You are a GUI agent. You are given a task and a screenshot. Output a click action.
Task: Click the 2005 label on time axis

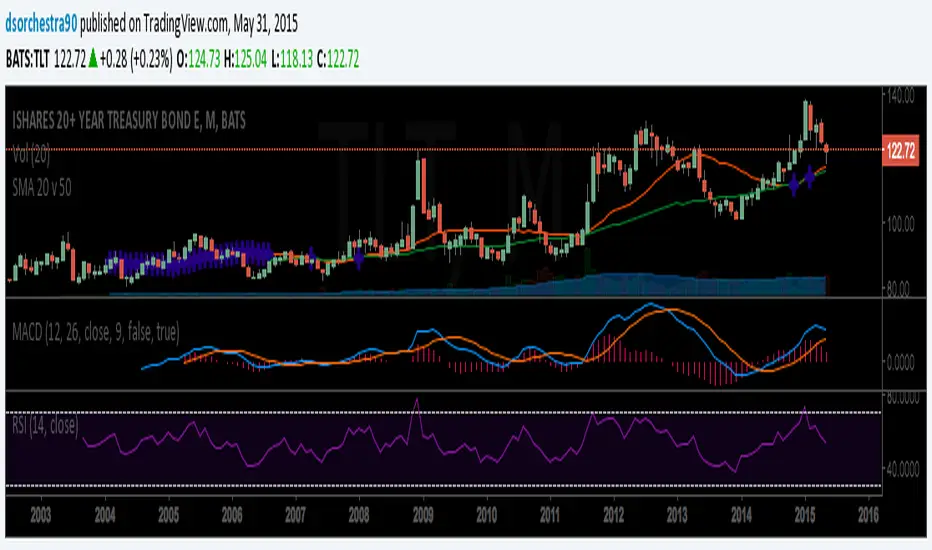[x=168, y=515]
